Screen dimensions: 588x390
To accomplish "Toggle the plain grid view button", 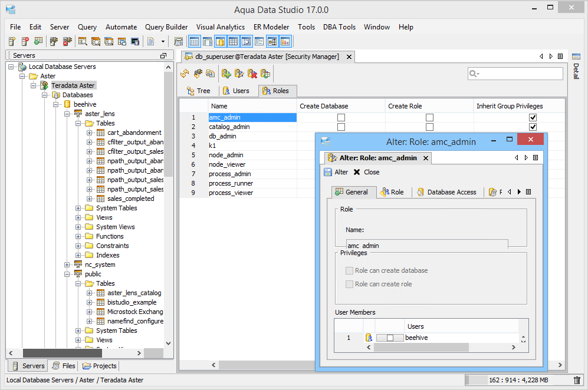I will pyautogui.click(x=233, y=41).
